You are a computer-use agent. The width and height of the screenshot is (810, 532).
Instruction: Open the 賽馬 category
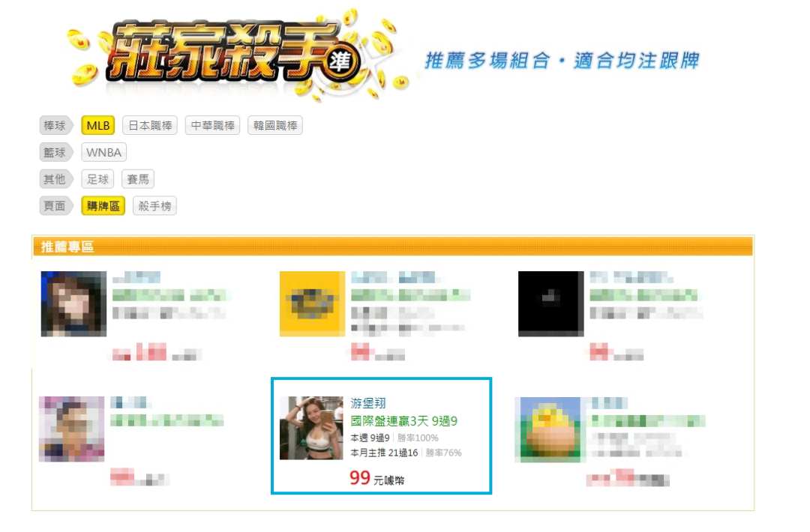138,179
